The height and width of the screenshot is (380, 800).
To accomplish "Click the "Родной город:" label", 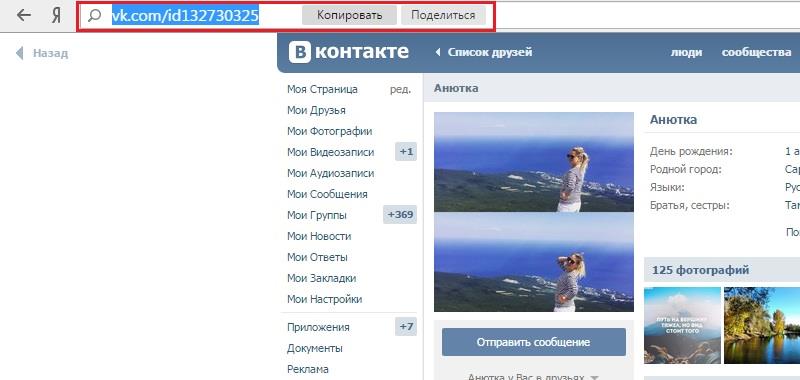I will tap(686, 169).
